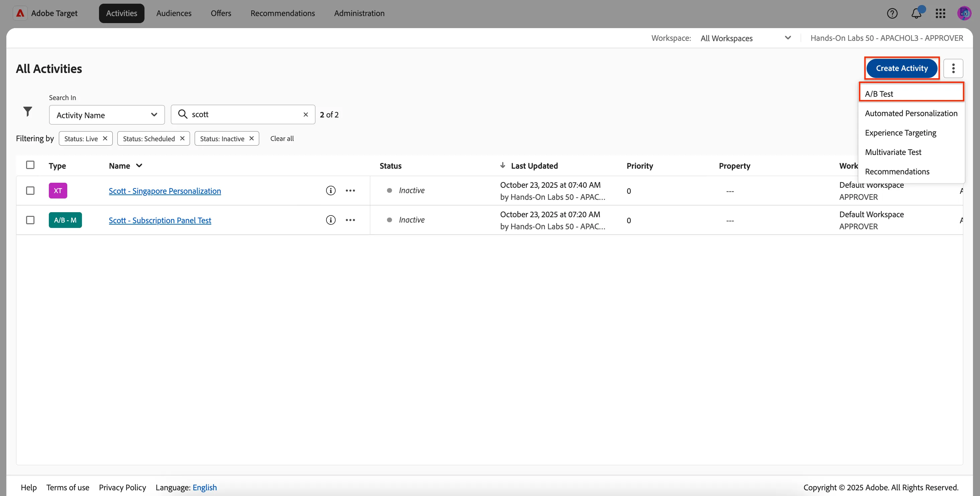980x496 pixels.
Task: Open the Create Activity dropdown button
Action: [902, 68]
